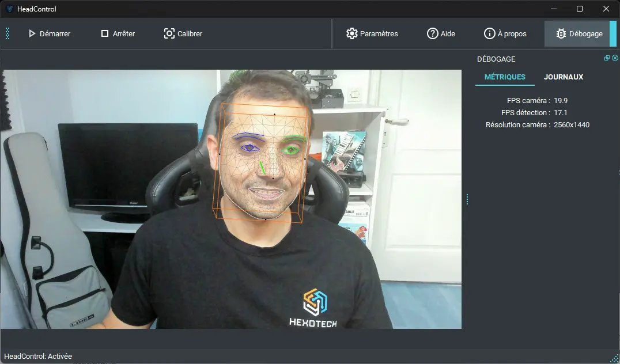Click the Démarrer play icon
The image size is (620, 364).
(x=32, y=34)
